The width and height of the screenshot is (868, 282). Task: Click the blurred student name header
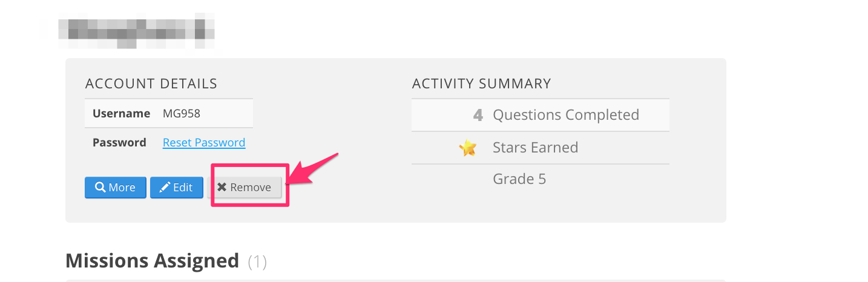coord(137,33)
